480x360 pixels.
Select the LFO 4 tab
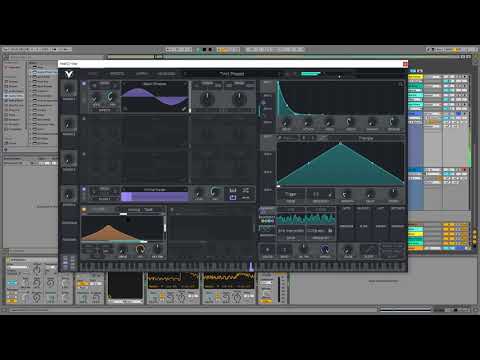[268, 190]
